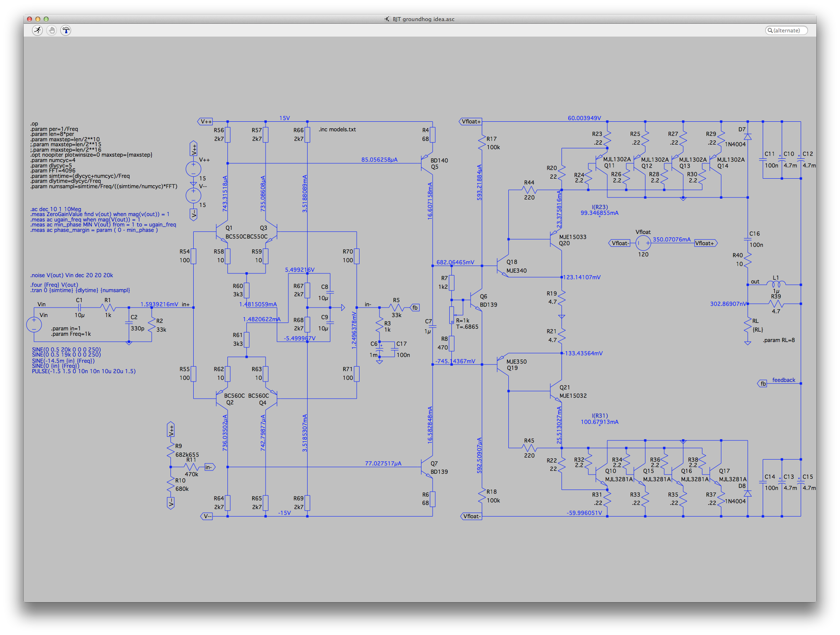Viewport: 840px width, 635px height.
Task: Click the Run simulation running-man icon
Action: 37,30
